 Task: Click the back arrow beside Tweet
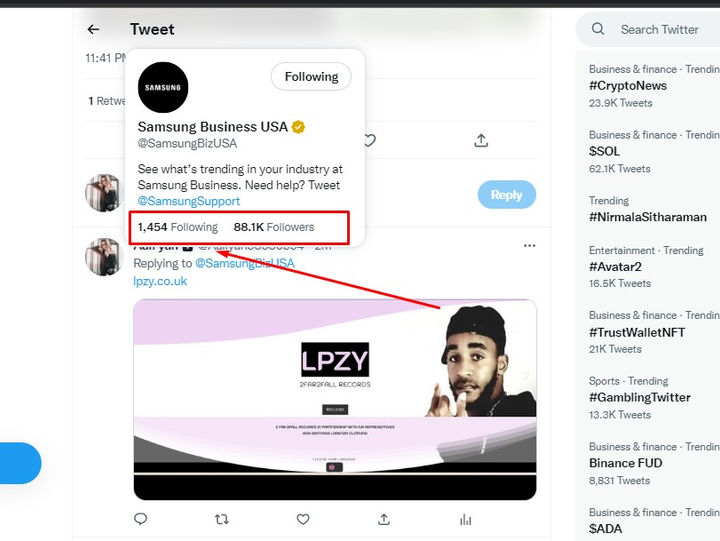coord(93,29)
